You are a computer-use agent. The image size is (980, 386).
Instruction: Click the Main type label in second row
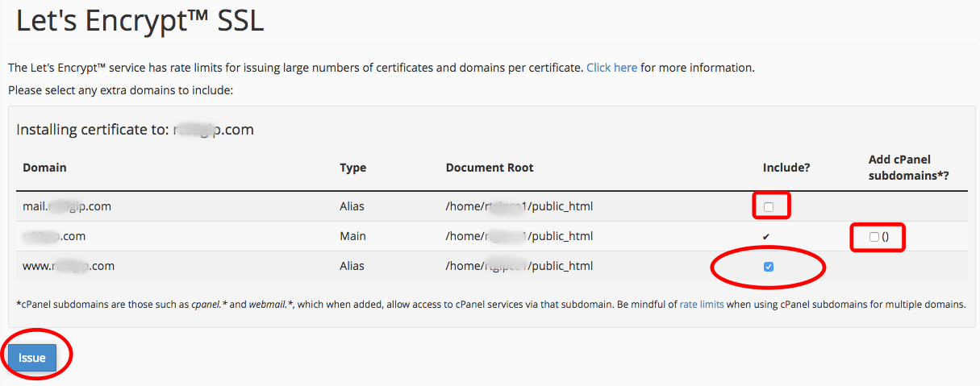point(352,236)
